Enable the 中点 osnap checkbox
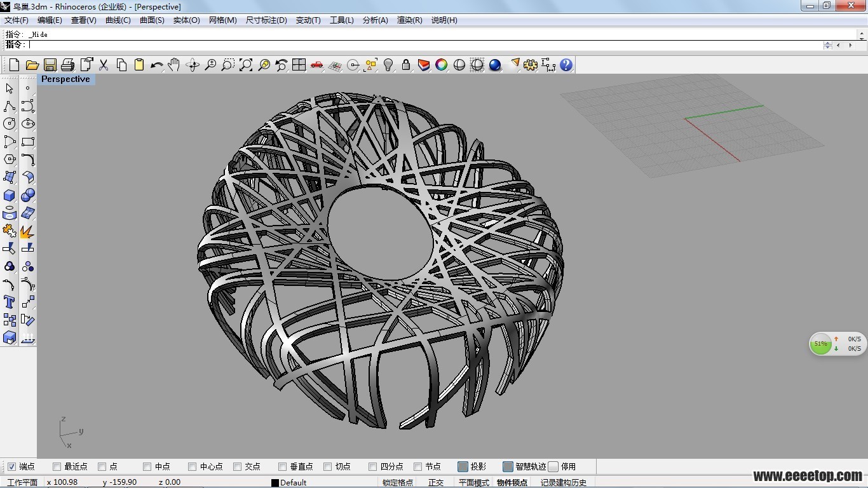This screenshot has width=868, height=488. click(147, 466)
